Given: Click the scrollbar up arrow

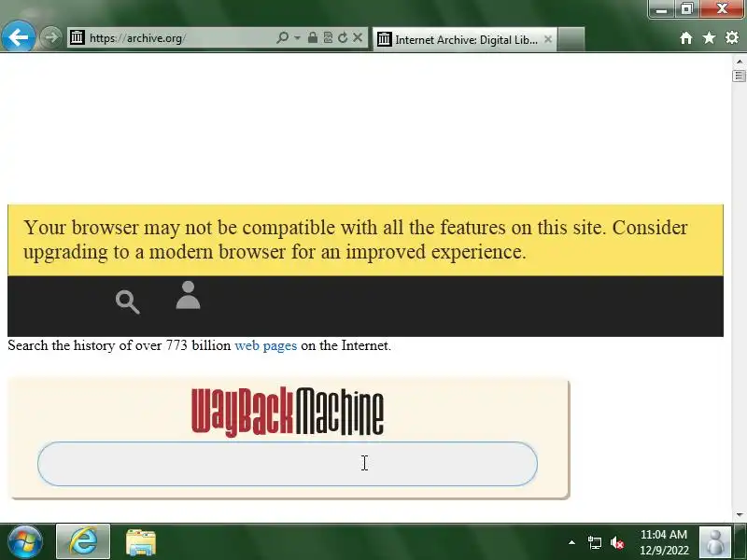Looking at the screenshot, I should (739, 62).
